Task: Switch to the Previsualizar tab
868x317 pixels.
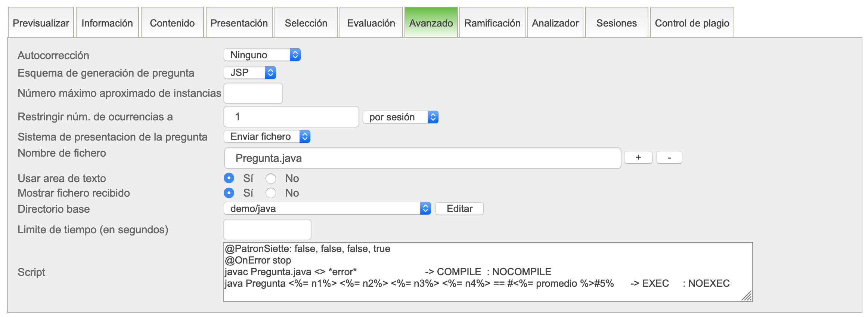Action: pos(41,23)
